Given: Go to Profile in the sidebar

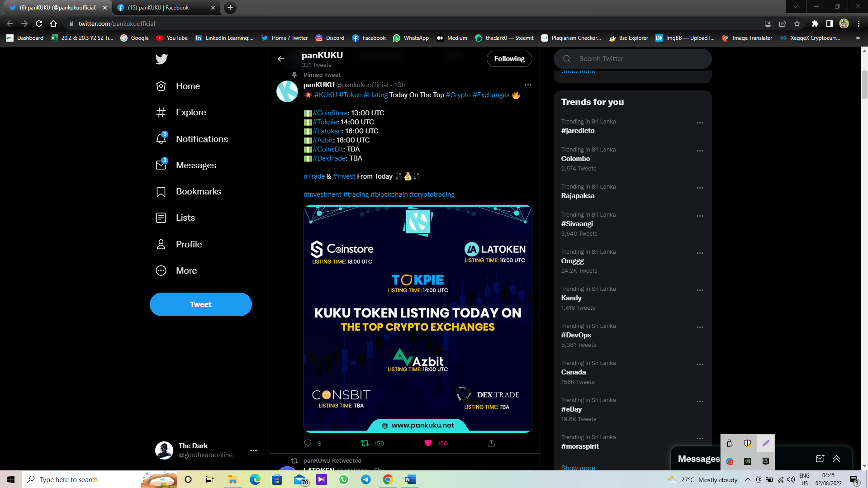Looking at the screenshot, I should [179, 244].
